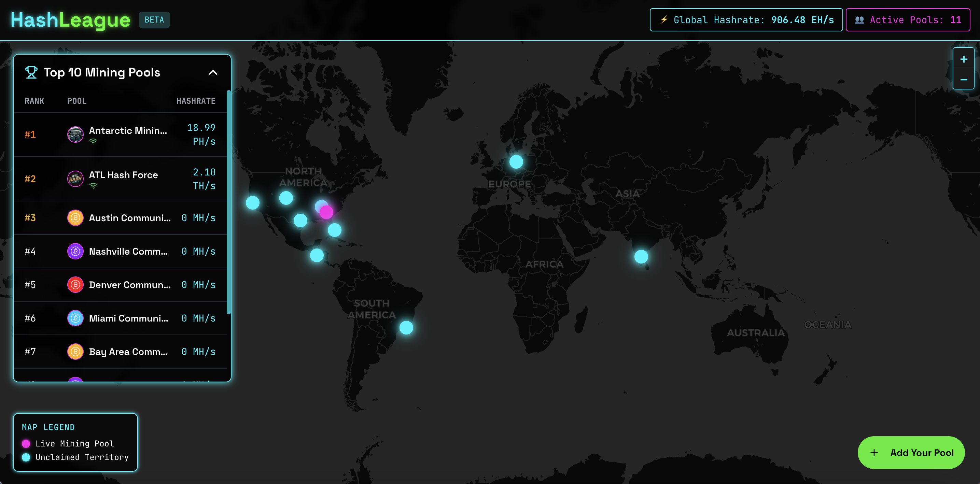This screenshot has width=980, height=484.
Task: Click the HashLeague logo
Action: (70, 20)
